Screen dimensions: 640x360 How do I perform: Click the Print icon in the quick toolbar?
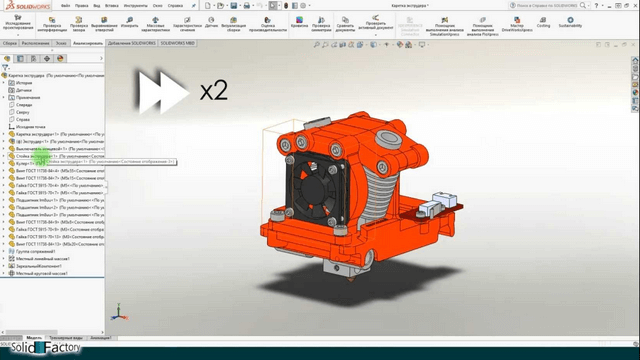coord(247,5)
